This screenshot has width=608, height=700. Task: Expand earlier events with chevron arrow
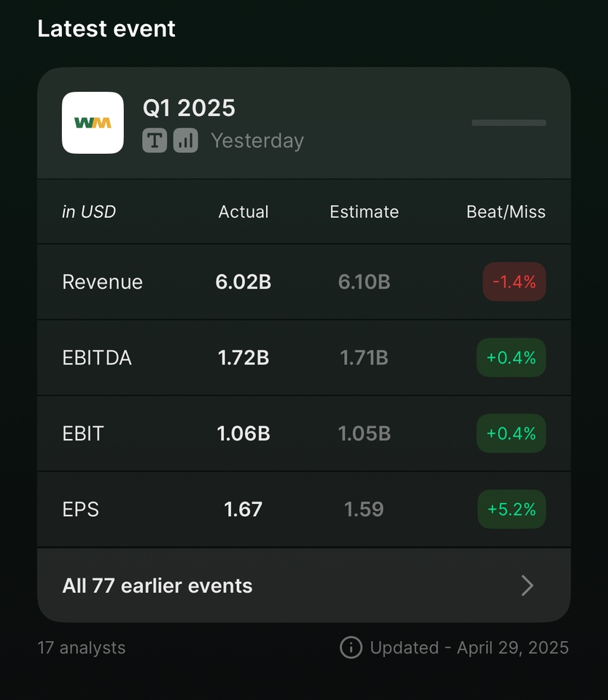(527, 586)
